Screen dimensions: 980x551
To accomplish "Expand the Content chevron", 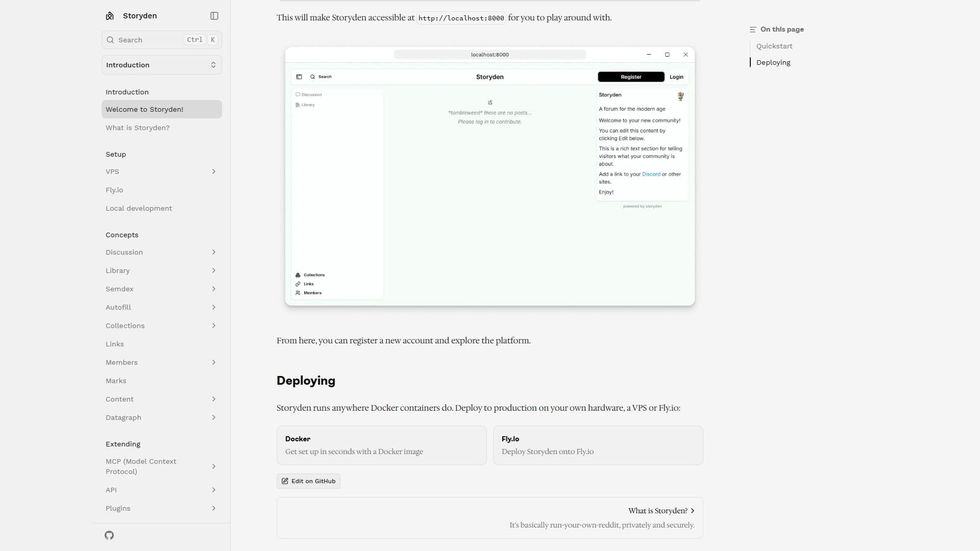I will click(x=213, y=399).
